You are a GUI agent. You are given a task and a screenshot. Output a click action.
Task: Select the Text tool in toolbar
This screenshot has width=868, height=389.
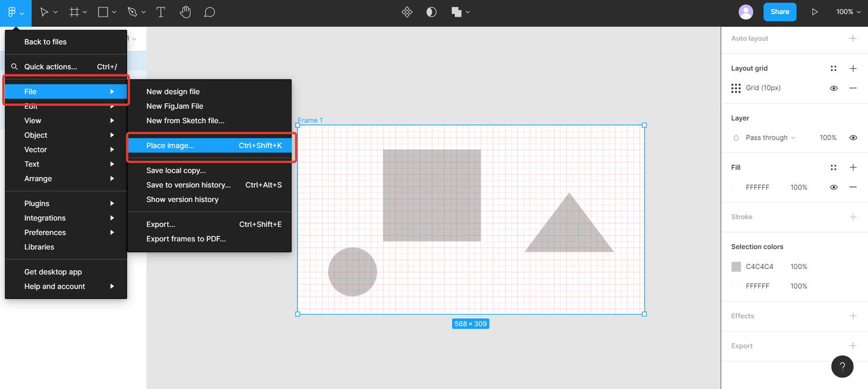(161, 12)
